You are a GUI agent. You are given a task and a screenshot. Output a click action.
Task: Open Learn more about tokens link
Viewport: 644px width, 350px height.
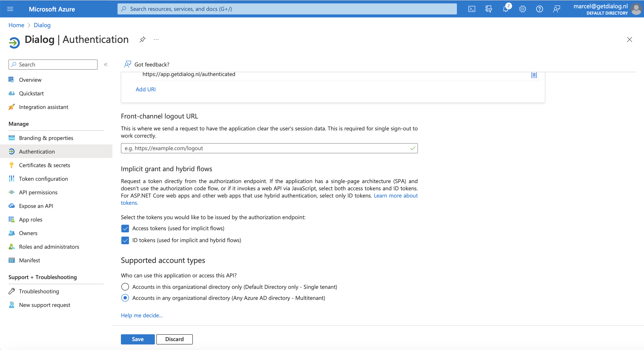coord(396,196)
